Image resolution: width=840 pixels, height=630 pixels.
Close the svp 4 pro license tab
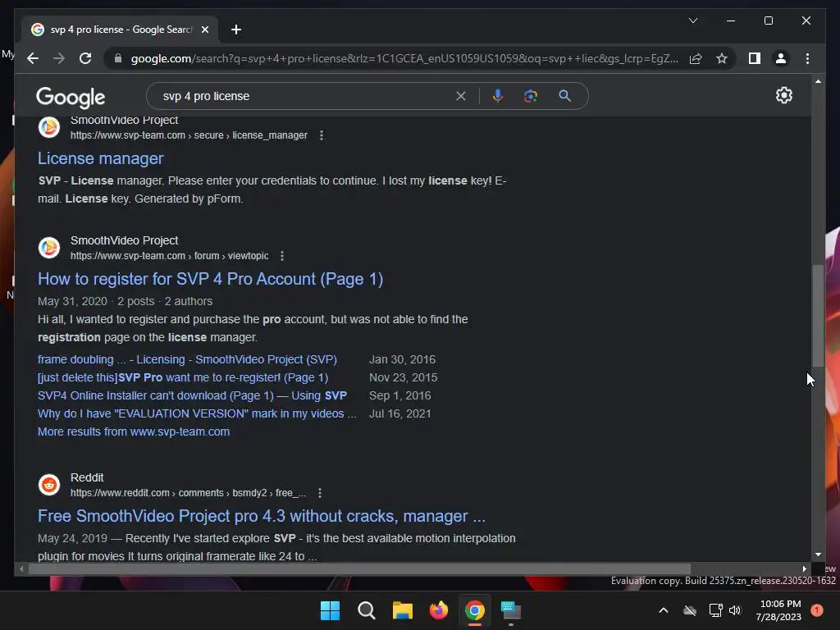point(204,30)
